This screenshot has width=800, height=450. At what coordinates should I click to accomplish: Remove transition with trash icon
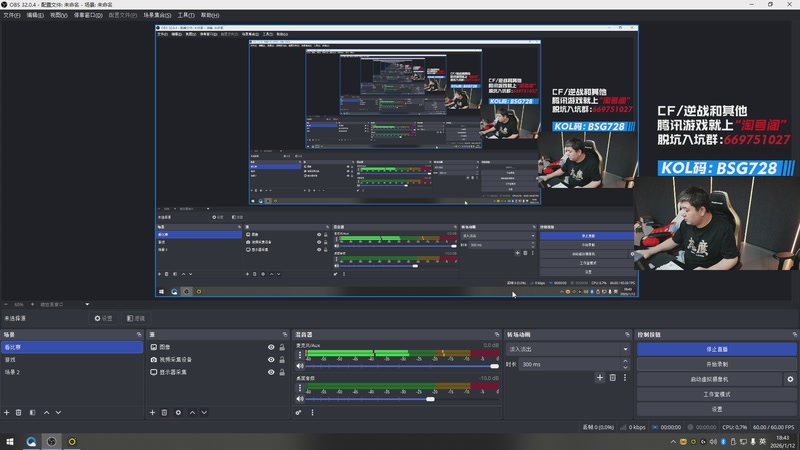pyautogui.click(x=613, y=378)
